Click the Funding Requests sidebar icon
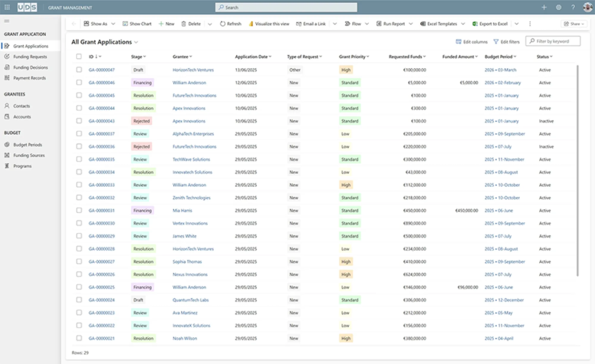 (7, 57)
